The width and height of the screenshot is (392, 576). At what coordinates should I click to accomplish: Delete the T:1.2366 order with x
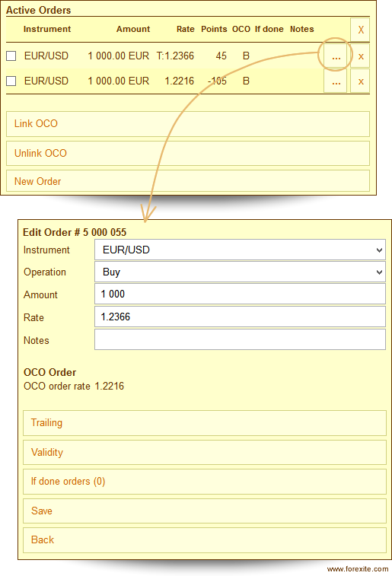360,56
